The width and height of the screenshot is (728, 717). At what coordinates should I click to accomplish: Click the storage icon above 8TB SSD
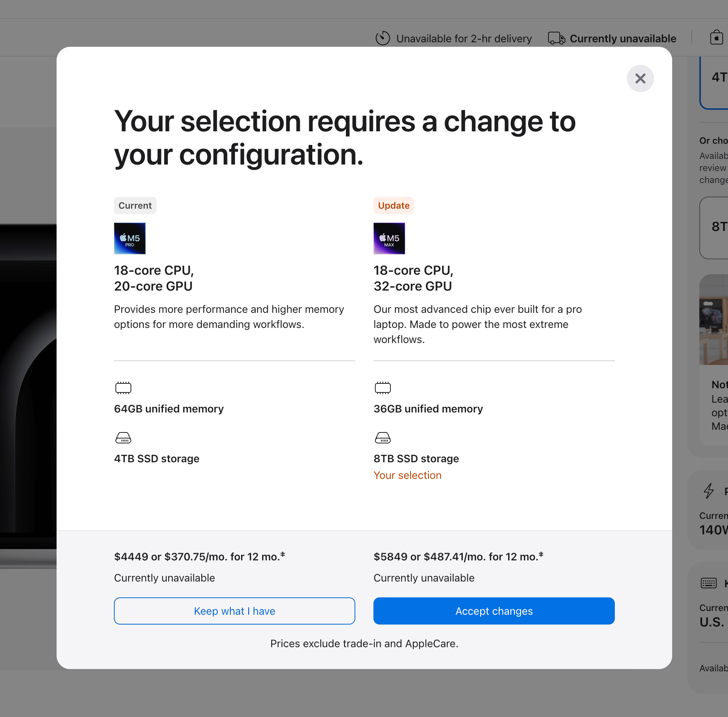[x=382, y=438]
